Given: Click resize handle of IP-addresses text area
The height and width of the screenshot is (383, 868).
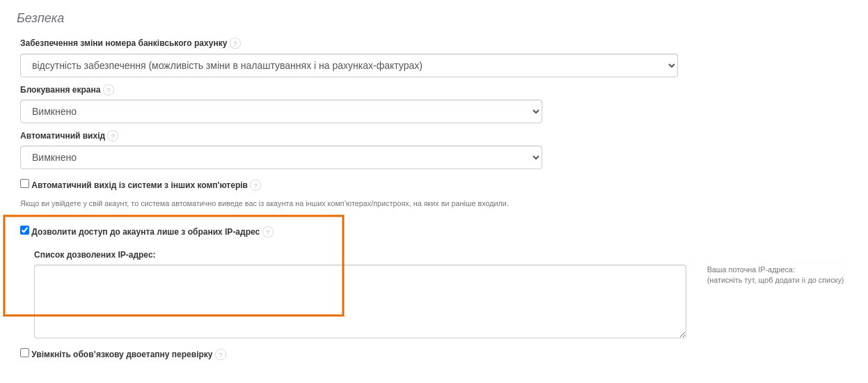Looking at the screenshot, I should click(x=682, y=334).
